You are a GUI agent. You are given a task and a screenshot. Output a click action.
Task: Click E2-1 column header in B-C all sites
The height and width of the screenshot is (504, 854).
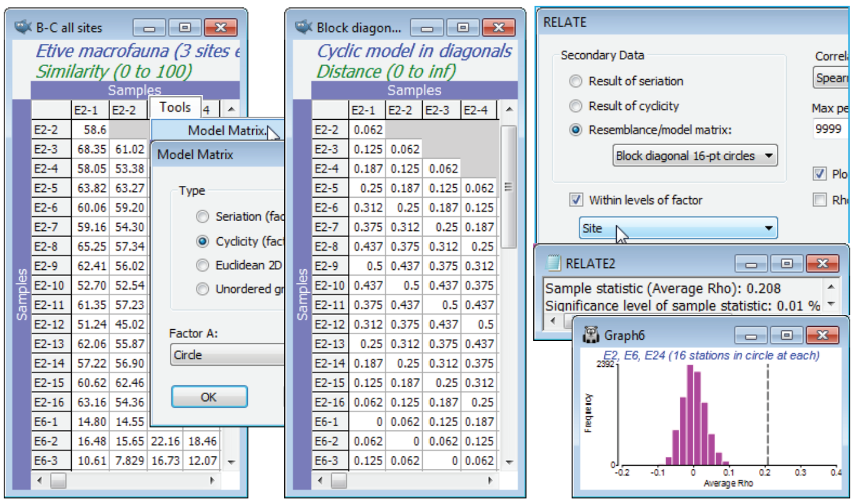pos(90,110)
